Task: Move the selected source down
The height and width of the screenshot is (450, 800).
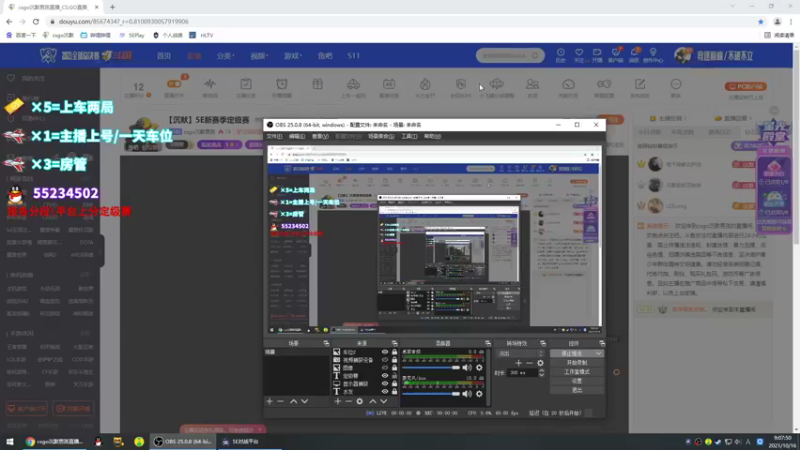Action: pos(384,402)
